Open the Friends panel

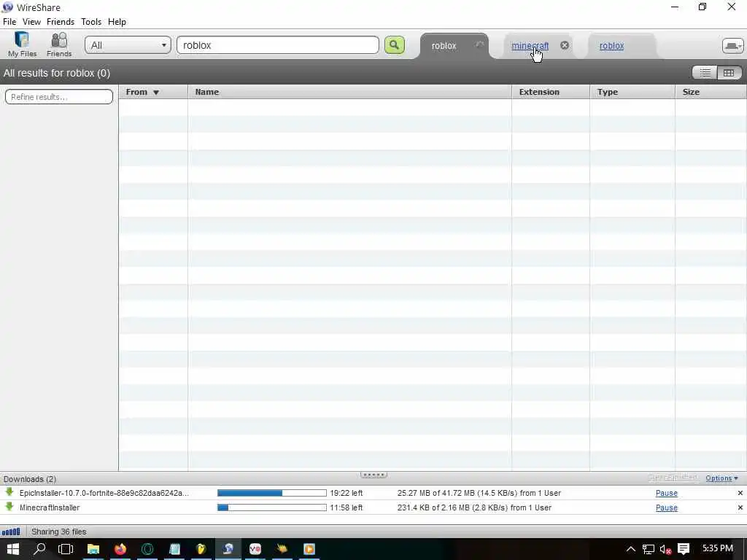(x=59, y=44)
